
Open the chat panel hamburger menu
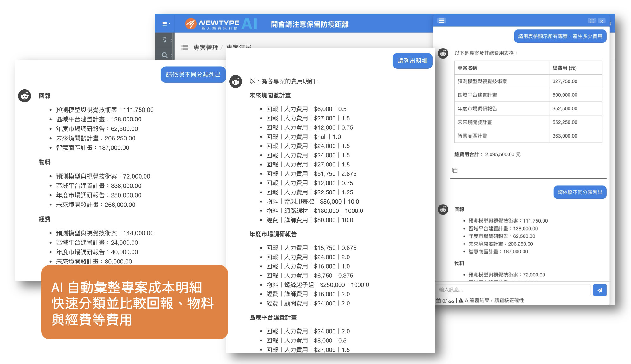tap(441, 21)
